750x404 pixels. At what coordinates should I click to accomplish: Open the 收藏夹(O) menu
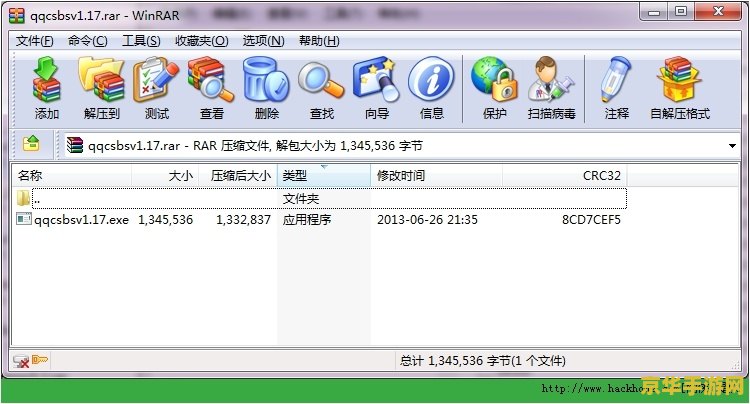click(201, 41)
